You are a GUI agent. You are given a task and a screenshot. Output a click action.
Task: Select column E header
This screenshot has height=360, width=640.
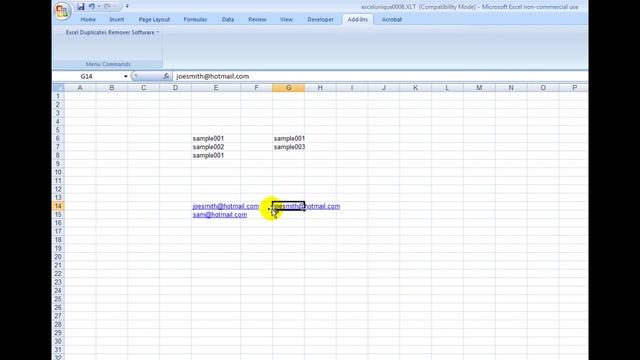[216, 88]
